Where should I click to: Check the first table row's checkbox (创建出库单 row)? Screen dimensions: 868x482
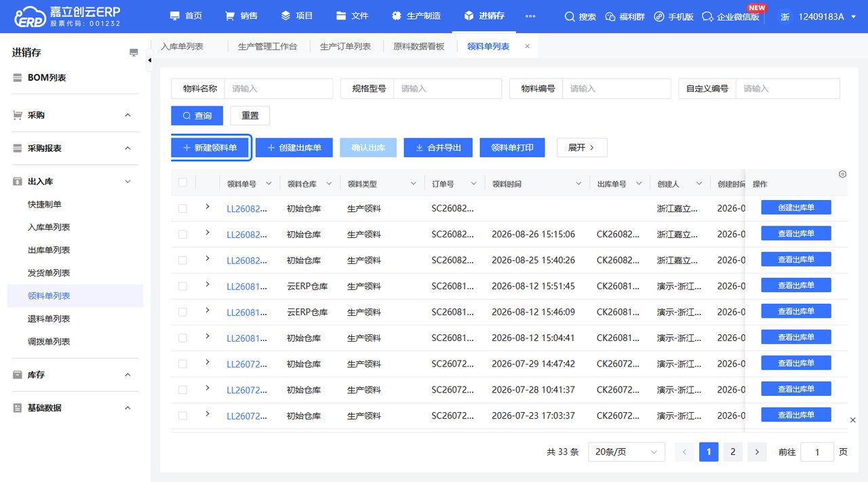[182, 209]
